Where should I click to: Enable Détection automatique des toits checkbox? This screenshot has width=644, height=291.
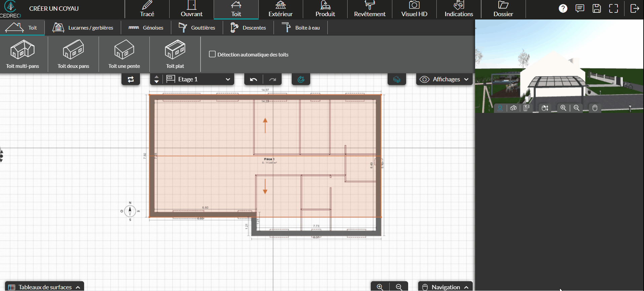click(212, 54)
